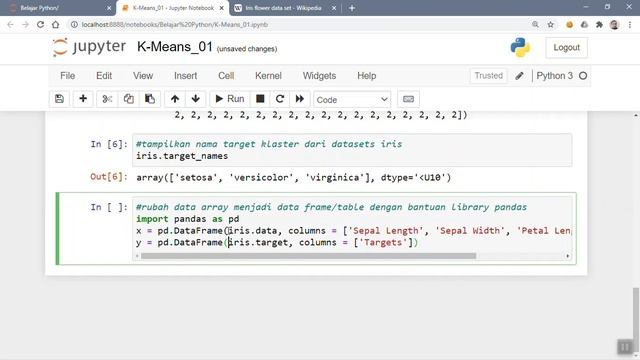Viewport: 640px width, 360px height.
Task: Click the Jupyter logo
Action: click(89, 47)
